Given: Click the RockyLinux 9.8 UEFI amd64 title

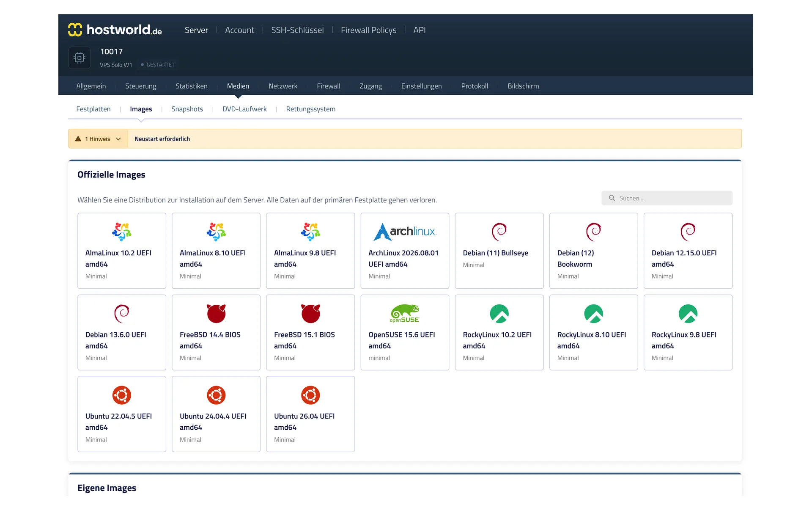Looking at the screenshot, I should tap(684, 340).
